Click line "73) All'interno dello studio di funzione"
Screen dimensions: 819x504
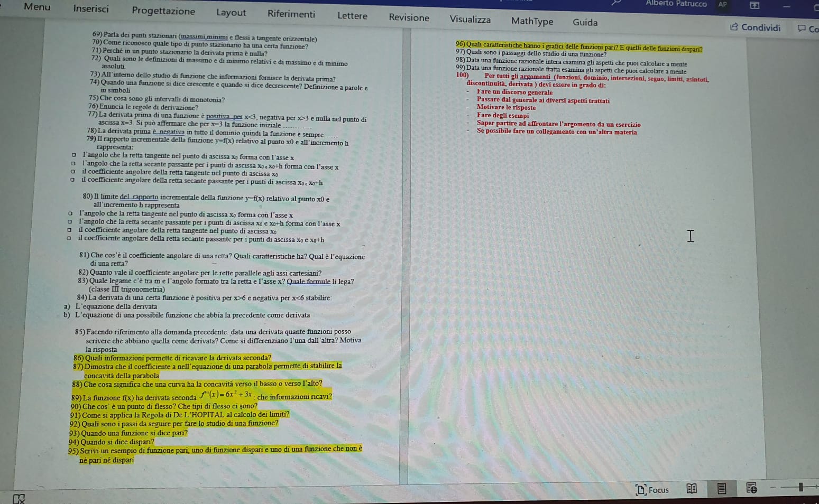point(213,77)
